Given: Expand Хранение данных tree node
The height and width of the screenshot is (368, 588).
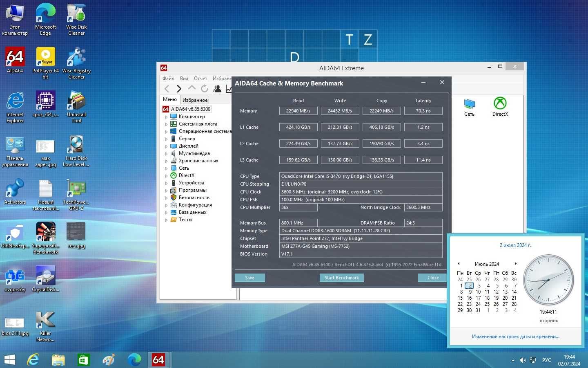Looking at the screenshot, I should pos(166,161).
